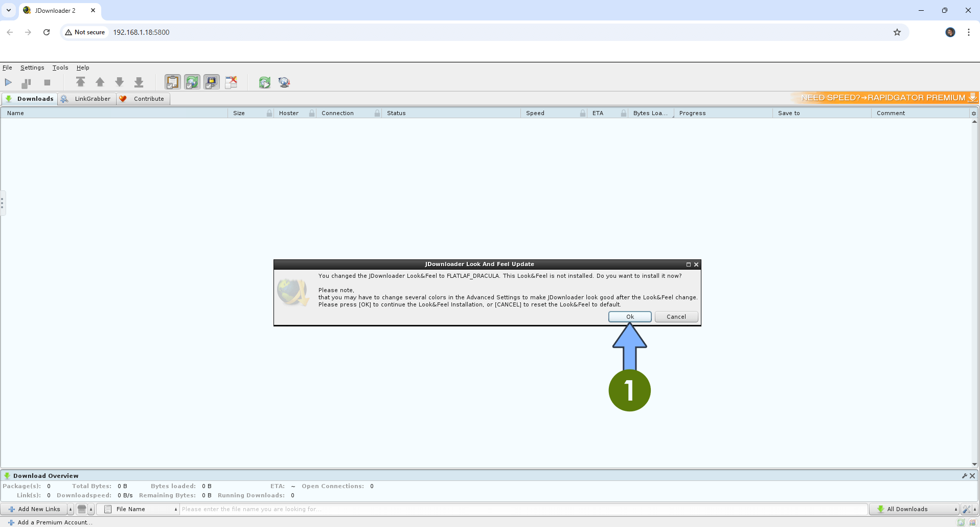Open Chrome three-dot menu
The width and height of the screenshot is (980, 527).
pos(968,32)
